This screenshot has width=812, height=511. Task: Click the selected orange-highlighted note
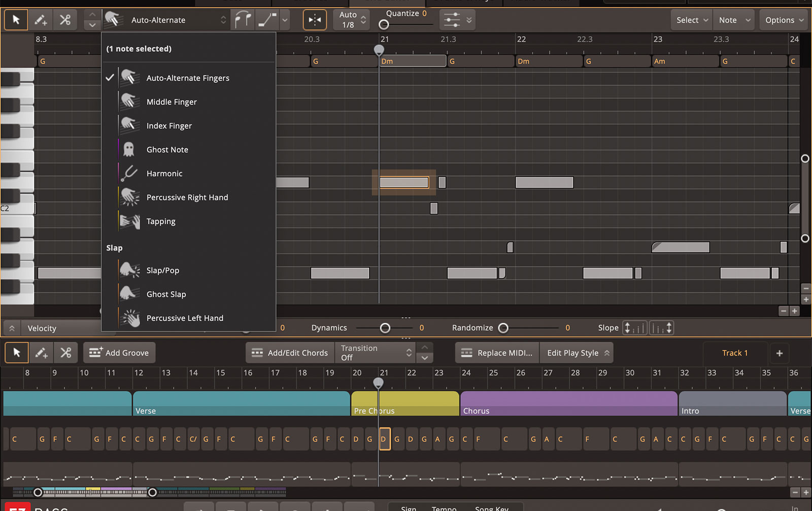point(404,182)
